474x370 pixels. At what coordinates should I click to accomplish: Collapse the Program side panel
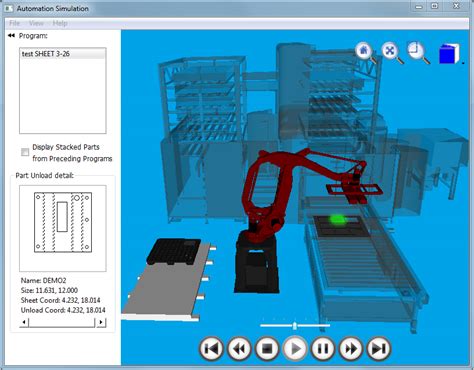click(x=11, y=35)
